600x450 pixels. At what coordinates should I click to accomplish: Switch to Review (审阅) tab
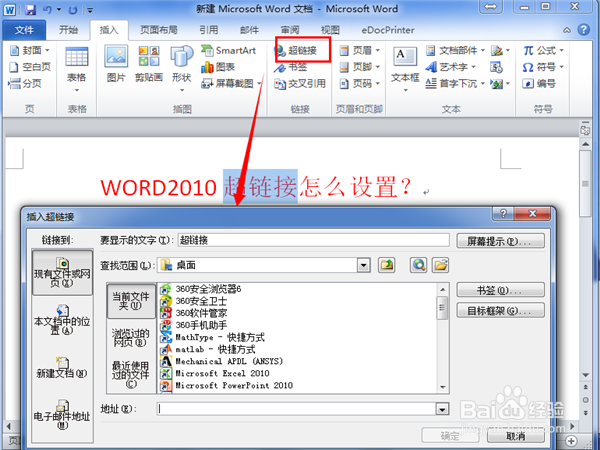click(x=290, y=30)
